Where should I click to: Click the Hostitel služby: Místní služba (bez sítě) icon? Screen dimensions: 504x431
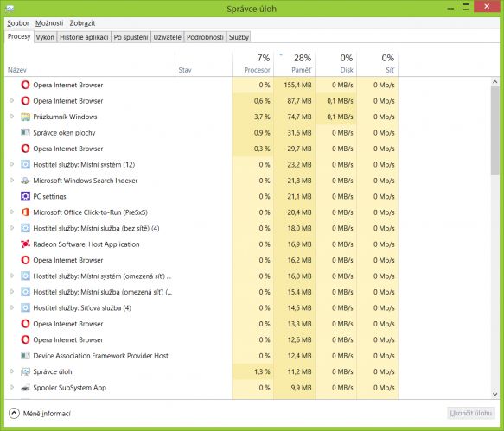[25, 228]
